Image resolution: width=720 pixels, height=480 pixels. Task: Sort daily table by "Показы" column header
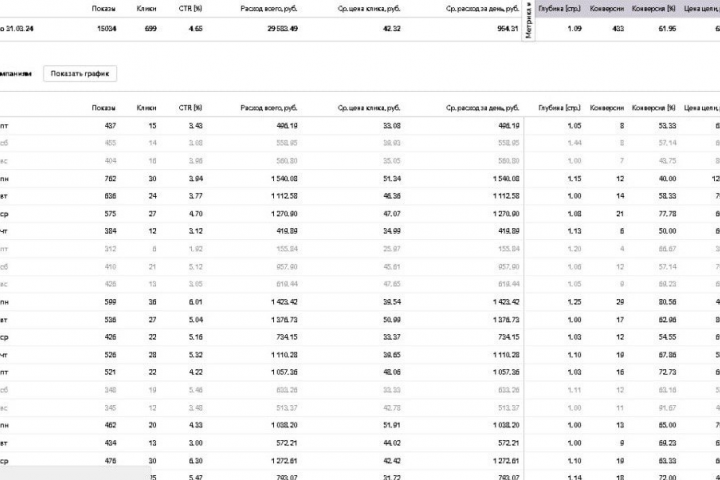coord(103,107)
